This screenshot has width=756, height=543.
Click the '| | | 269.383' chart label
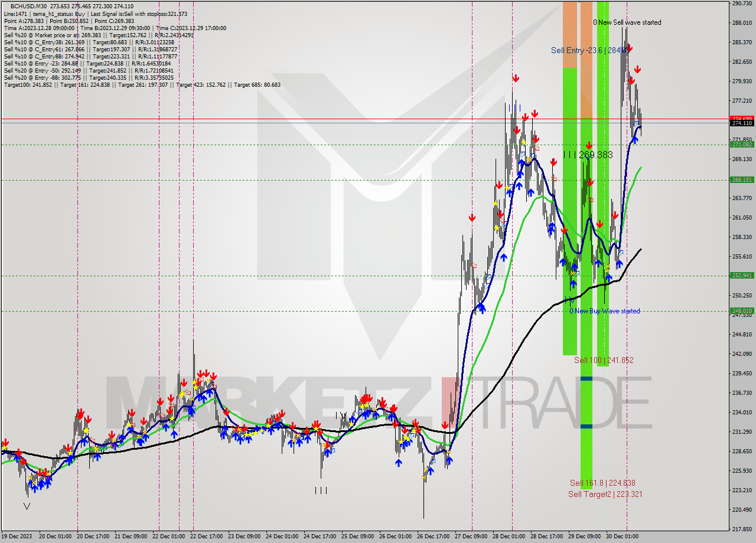click(x=588, y=155)
